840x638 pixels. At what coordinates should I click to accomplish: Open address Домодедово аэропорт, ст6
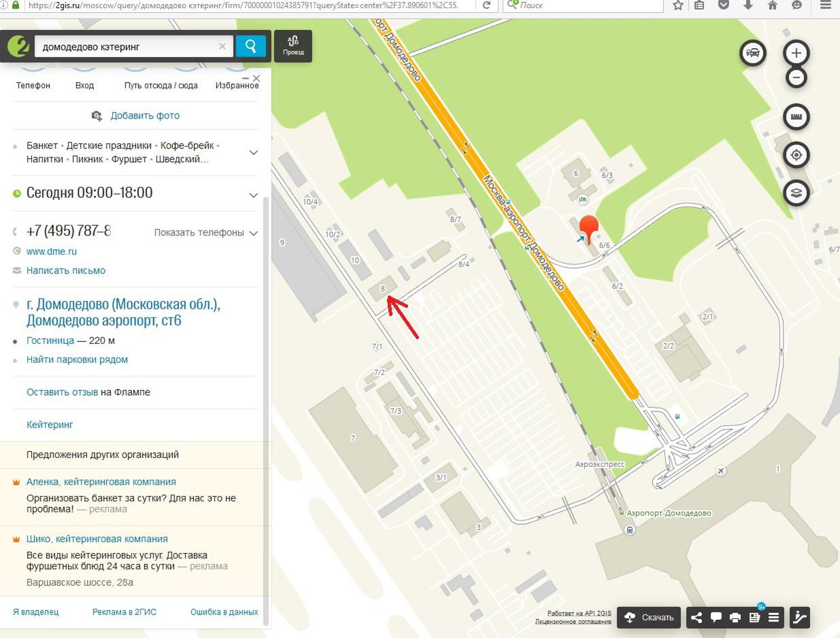(x=123, y=312)
